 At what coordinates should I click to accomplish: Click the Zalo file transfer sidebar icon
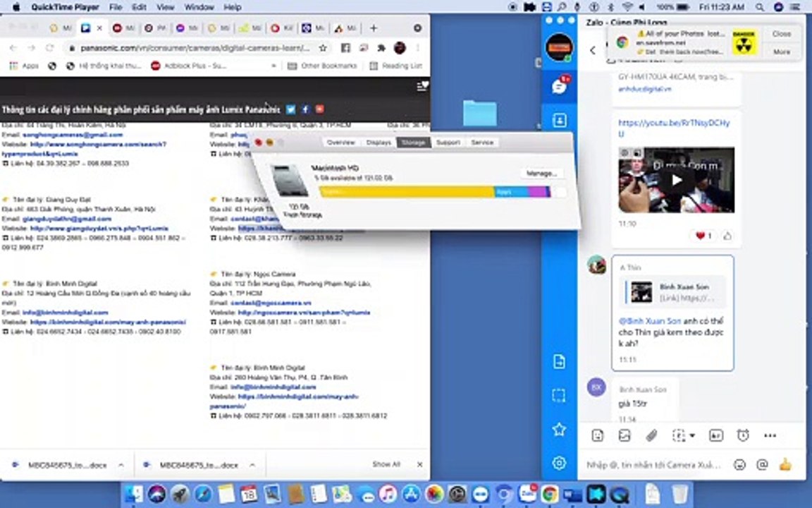pyautogui.click(x=559, y=361)
